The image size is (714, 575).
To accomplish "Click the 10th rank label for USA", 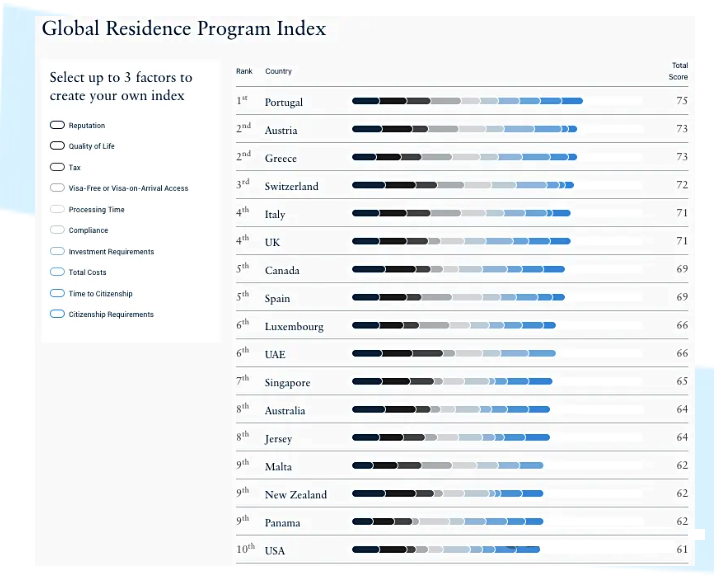I will click(245, 549).
